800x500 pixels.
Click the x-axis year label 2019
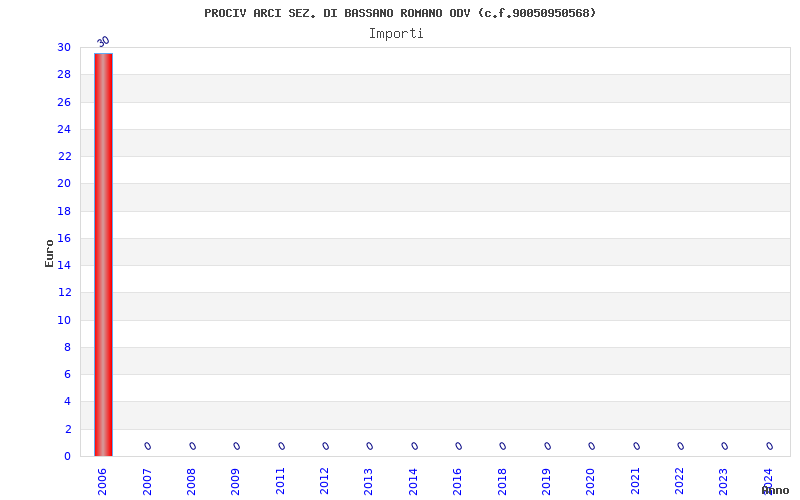point(546,482)
